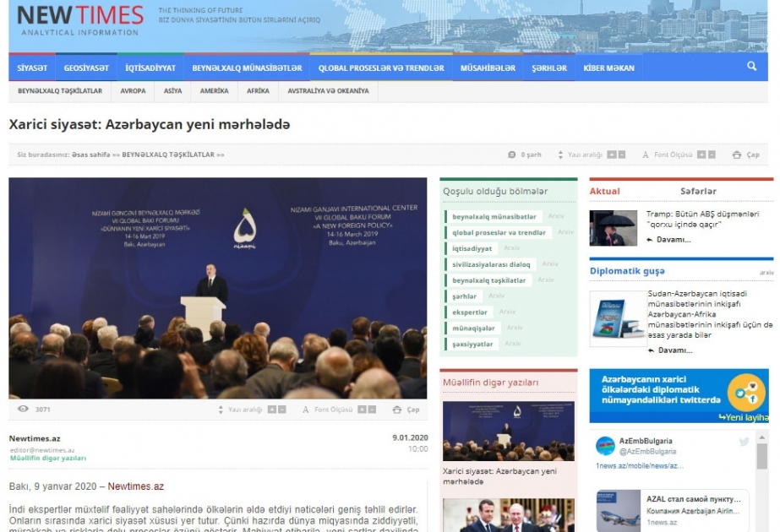Click the 'beynəlxalq münasibətlər' category link
The height and width of the screenshot is (532, 780).
[x=494, y=217]
